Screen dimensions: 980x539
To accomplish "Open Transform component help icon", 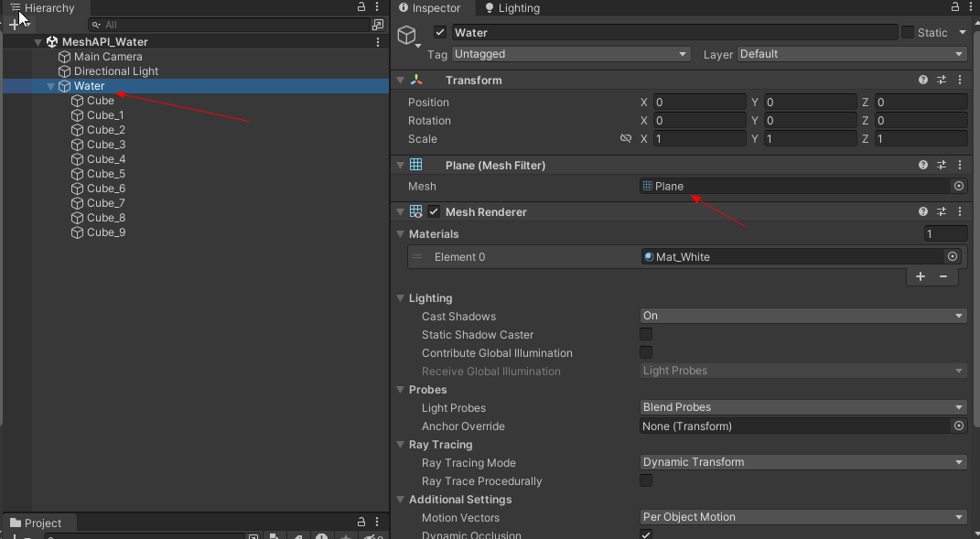I will (x=923, y=80).
